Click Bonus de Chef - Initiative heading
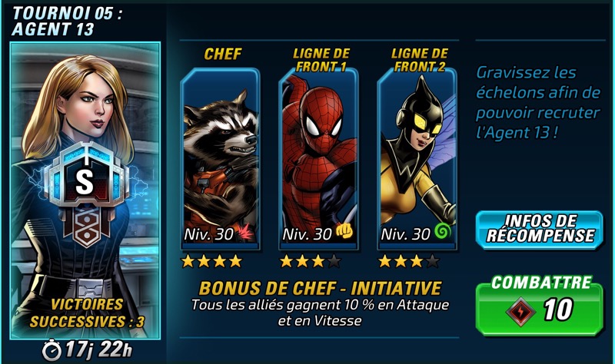 pos(320,289)
